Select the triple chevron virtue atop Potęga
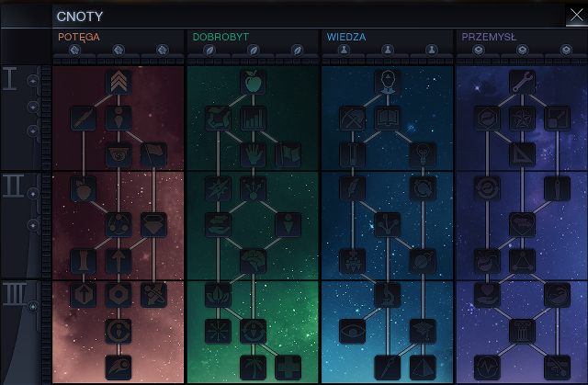This screenshot has height=385, width=588. click(x=119, y=83)
